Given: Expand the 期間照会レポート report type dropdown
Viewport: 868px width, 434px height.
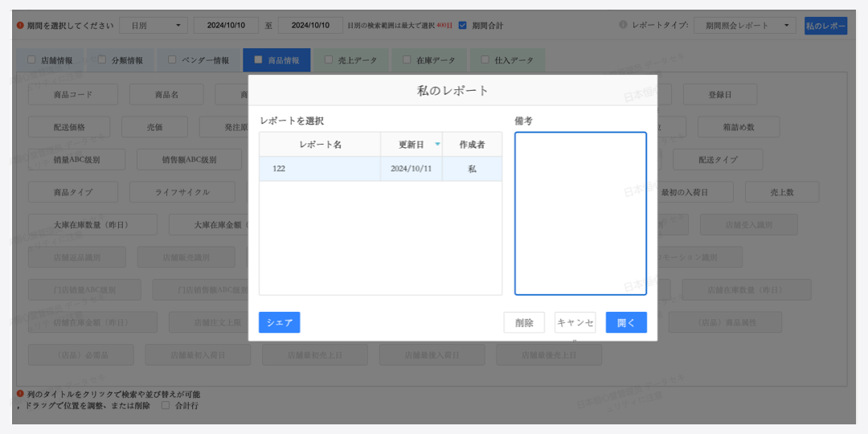Looking at the screenshot, I should [x=744, y=26].
